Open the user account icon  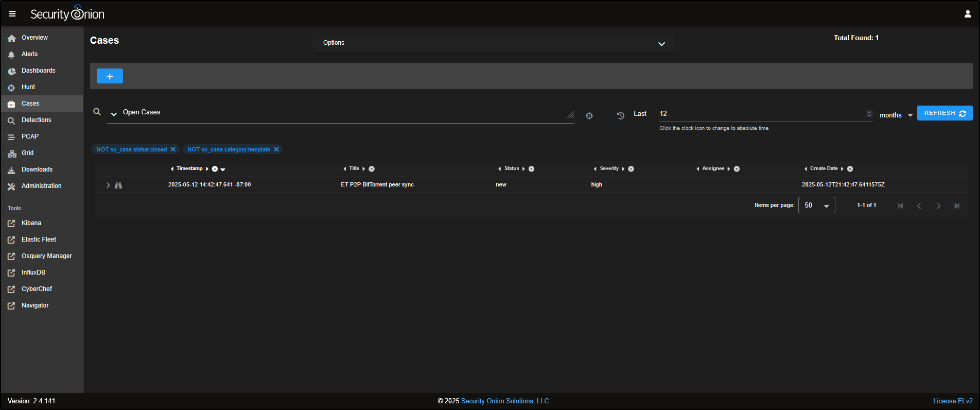click(x=968, y=14)
